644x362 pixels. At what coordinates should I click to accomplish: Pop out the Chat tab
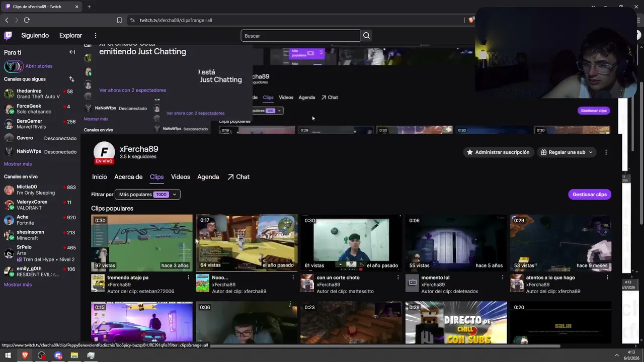click(x=238, y=177)
